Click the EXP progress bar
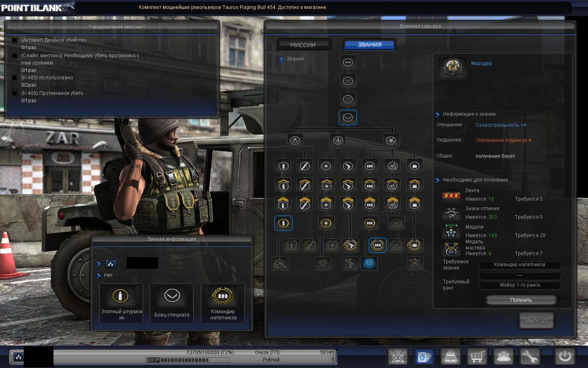 click(188, 360)
